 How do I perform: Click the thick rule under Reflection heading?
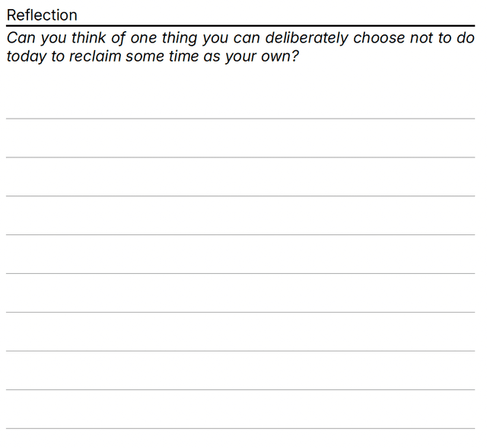pos(240,26)
